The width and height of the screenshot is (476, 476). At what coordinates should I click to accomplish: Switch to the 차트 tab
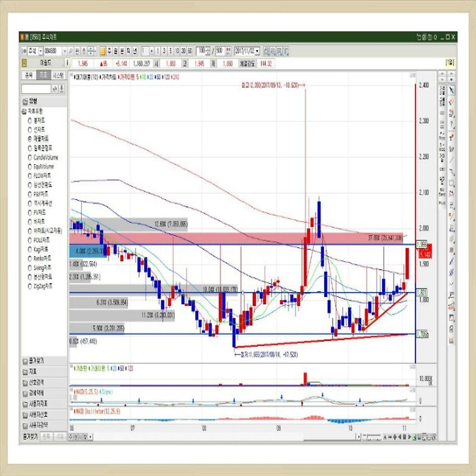click(43, 76)
